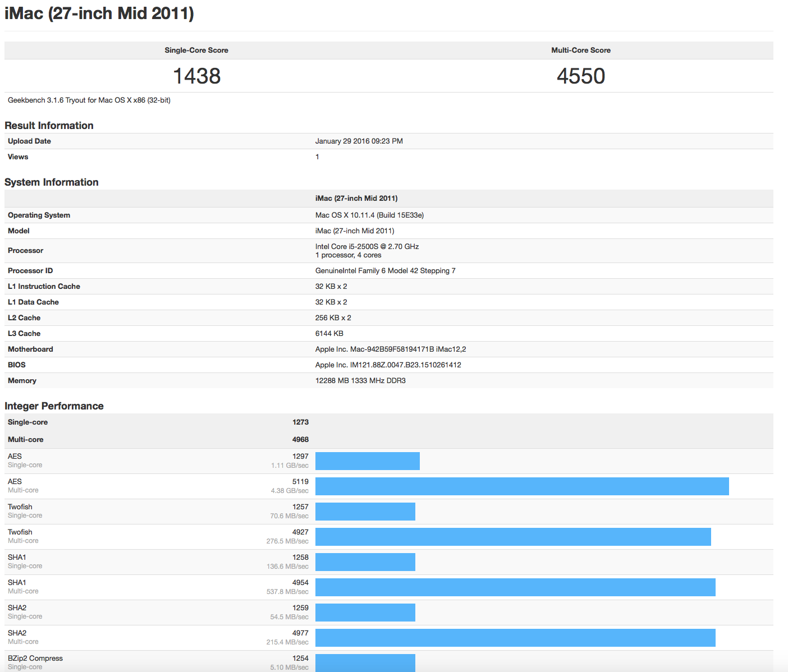Click the iMac (27-inch Mid 2011) System Information table header
The image size is (788, 672).
(x=356, y=199)
